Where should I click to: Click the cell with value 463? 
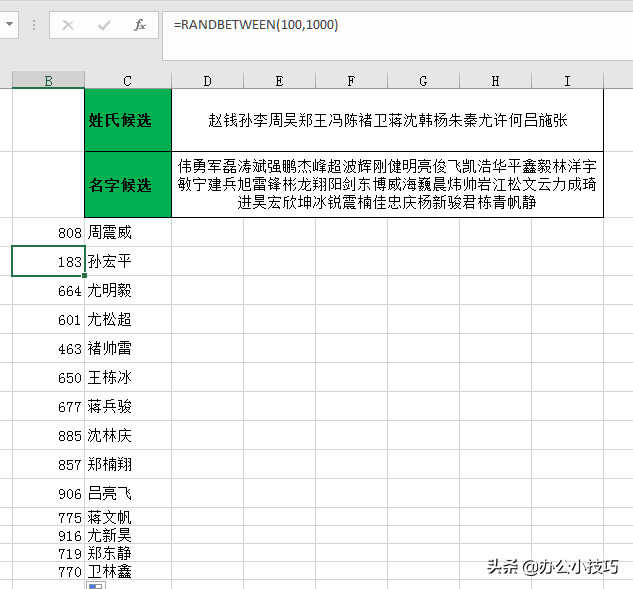(48, 348)
